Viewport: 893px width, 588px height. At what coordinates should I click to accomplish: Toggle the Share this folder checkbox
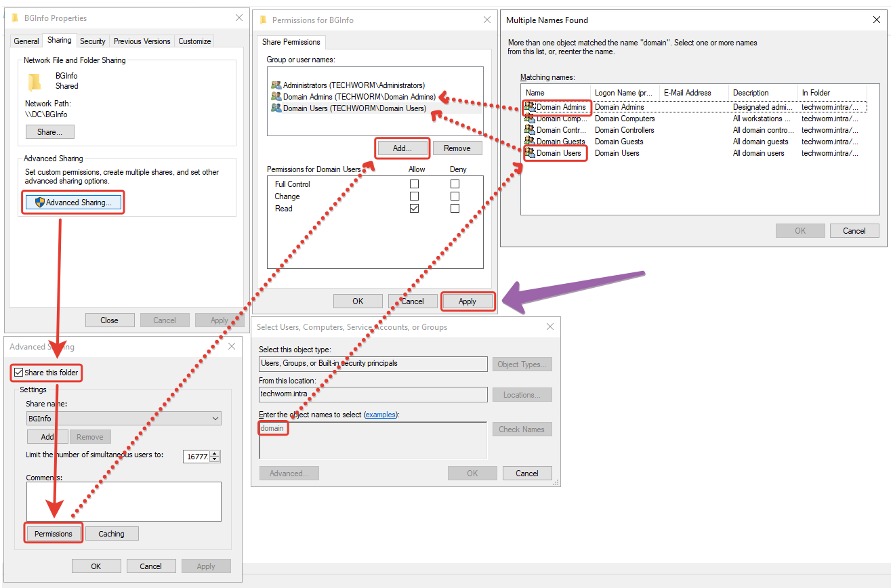19,373
